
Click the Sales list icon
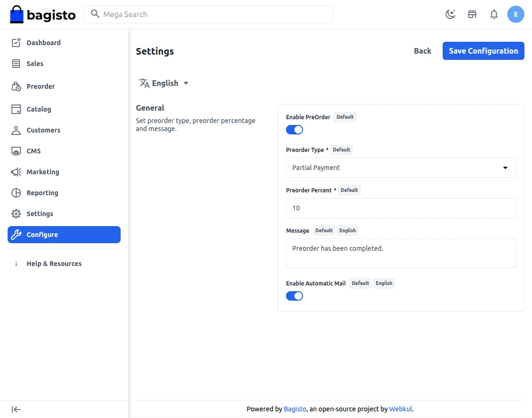[16, 64]
